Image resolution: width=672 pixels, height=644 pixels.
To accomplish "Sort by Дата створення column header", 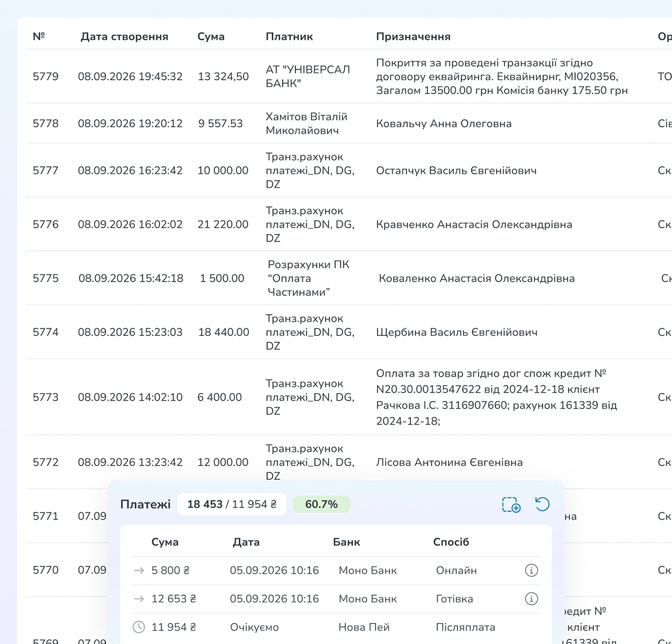I will [x=124, y=37].
